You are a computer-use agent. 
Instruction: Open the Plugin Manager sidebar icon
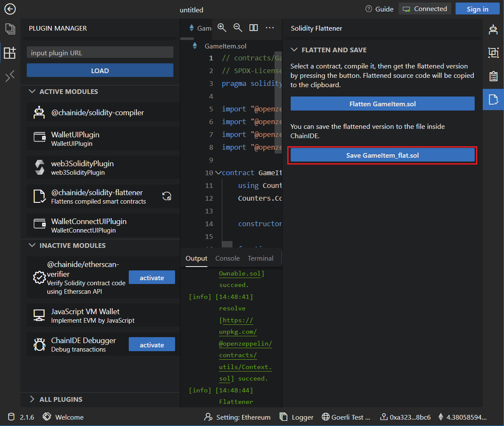10,53
